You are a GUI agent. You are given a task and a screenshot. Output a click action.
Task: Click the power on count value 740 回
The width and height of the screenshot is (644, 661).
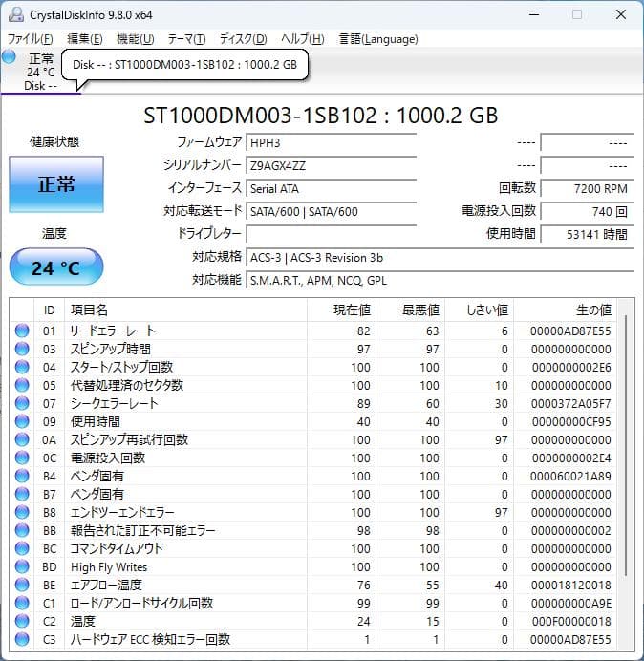pyautogui.click(x=587, y=211)
